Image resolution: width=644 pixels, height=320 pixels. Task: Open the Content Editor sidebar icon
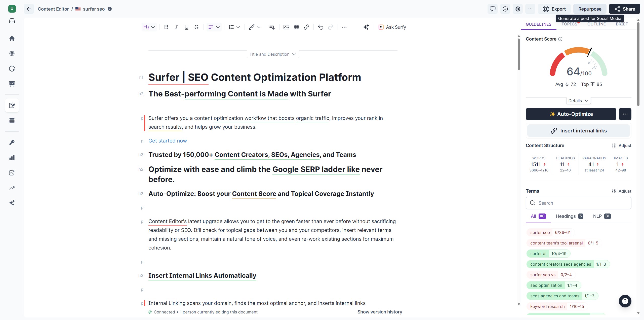(12, 105)
